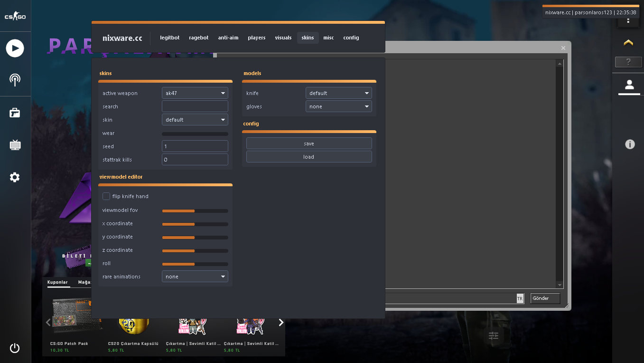Expand the rare animations dropdown
The height and width of the screenshot is (363, 644).
tap(195, 277)
